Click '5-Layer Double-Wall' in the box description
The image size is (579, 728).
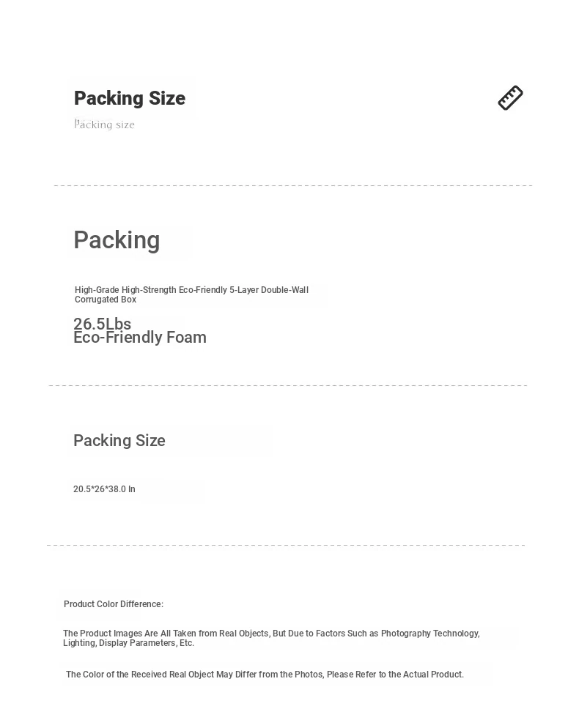coord(268,290)
